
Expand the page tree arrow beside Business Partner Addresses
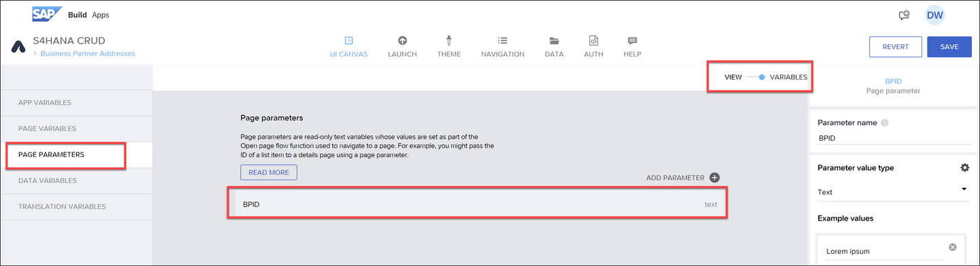pyautogui.click(x=35, y=54)
